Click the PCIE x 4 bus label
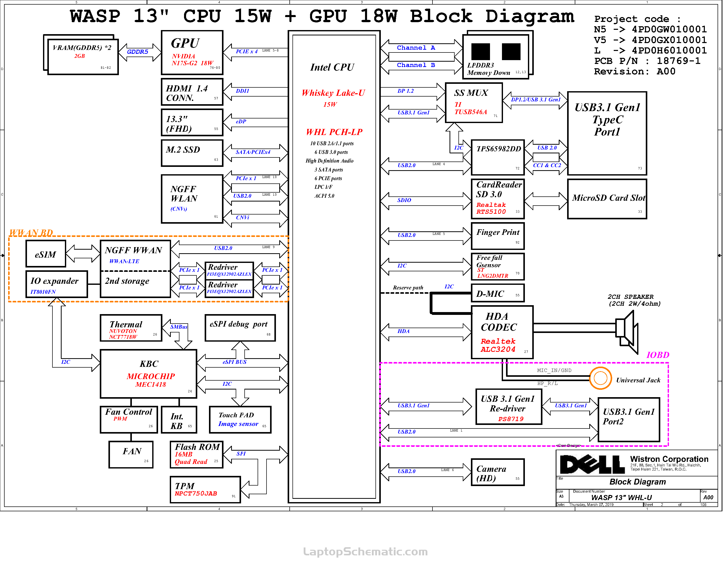This screenshot has width=728, height=563. pos(247,51)
